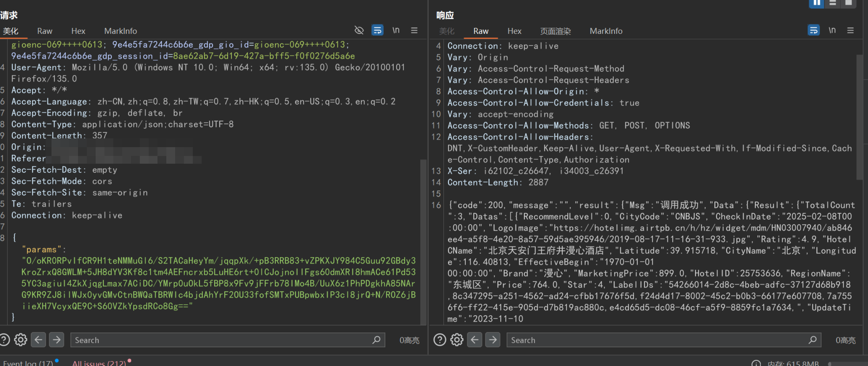
Task: Click memory usage 内存 text in status bar
Action: click(793, 363)
